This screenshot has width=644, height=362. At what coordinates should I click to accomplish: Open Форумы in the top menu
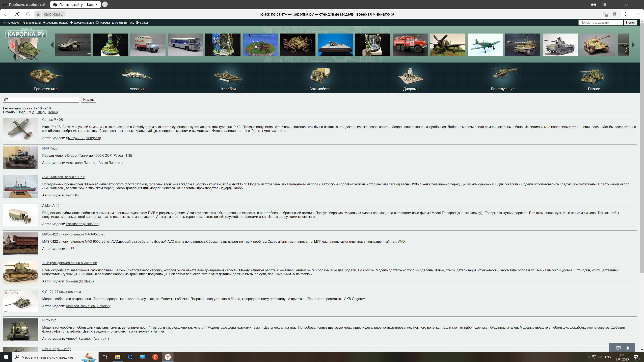pos(104,23)
